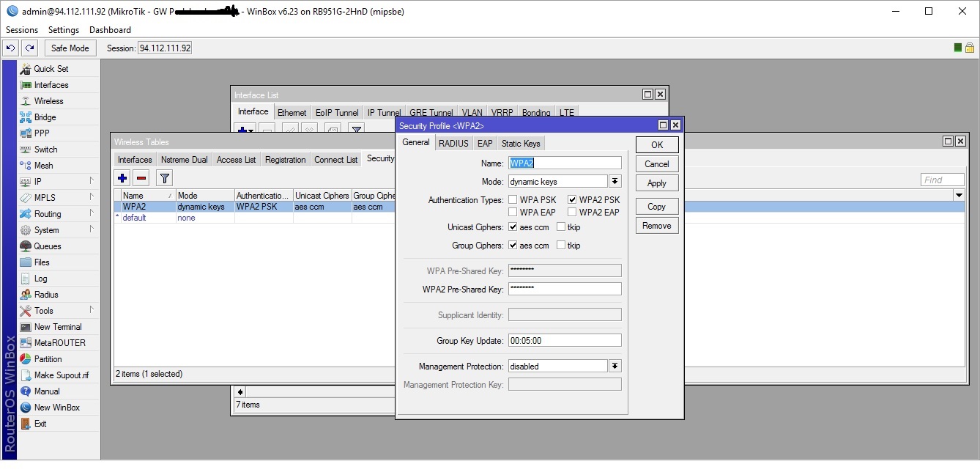Expand the Tools submenu in sidebar

tap(92, 309)
